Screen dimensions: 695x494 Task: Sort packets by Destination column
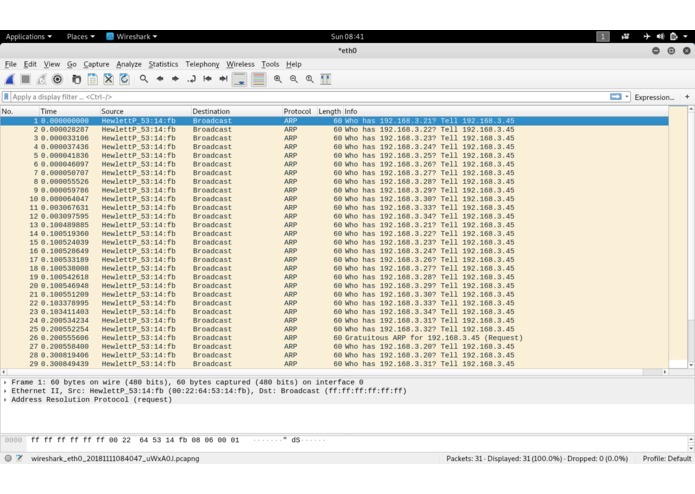tap(237, 111)
